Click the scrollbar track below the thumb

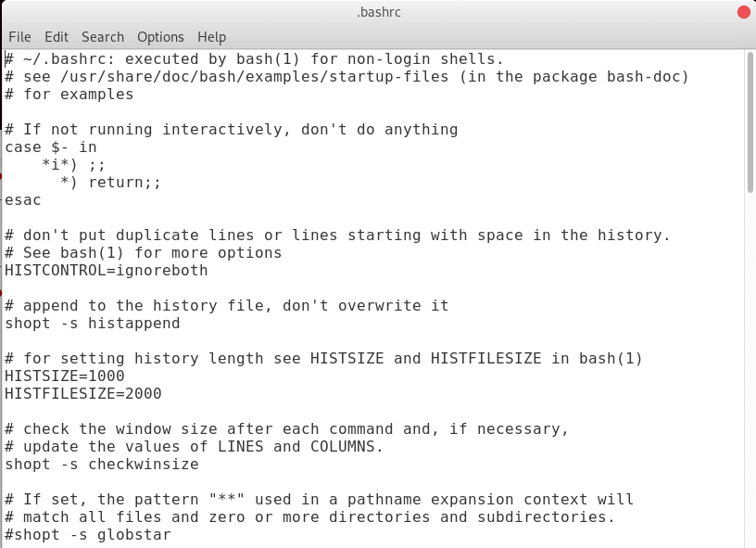pyautogui.click(x=750, y=366)
